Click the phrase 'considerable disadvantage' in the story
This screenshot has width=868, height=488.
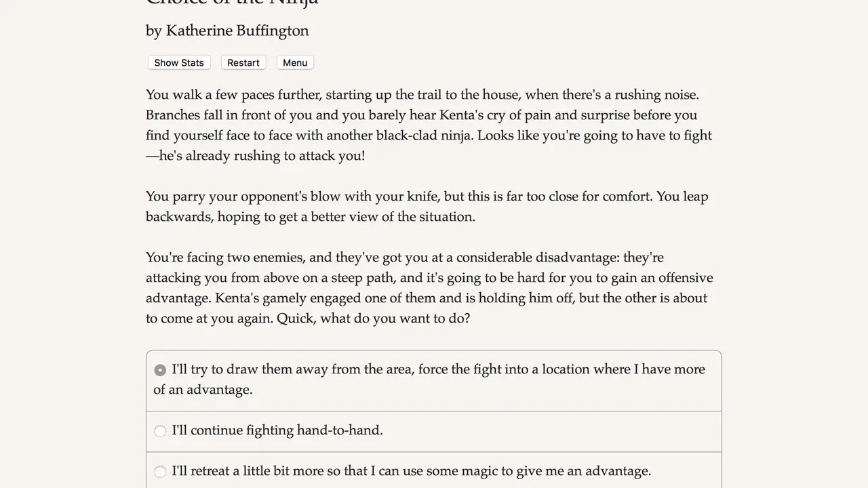point(536,258)
